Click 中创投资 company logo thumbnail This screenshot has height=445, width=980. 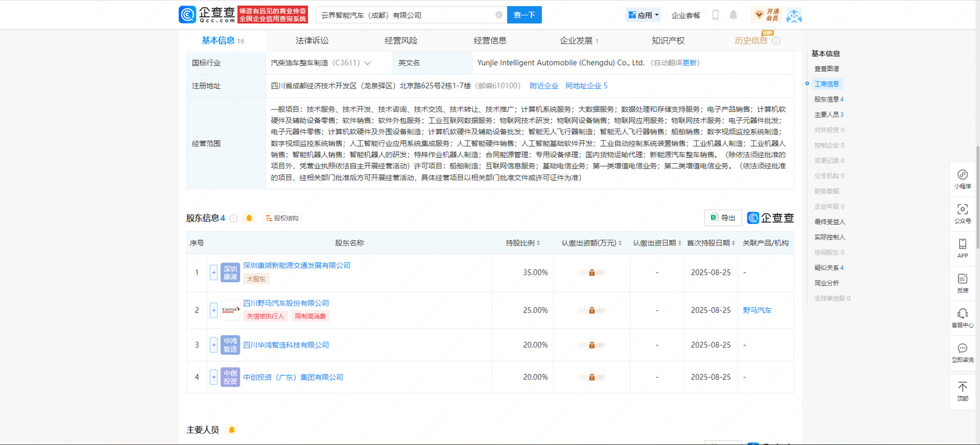tap(230, 377)
